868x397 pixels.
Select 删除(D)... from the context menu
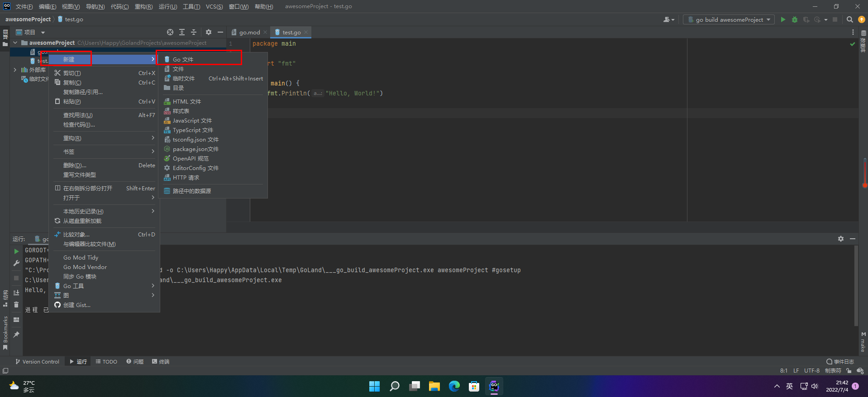point(105,165)
